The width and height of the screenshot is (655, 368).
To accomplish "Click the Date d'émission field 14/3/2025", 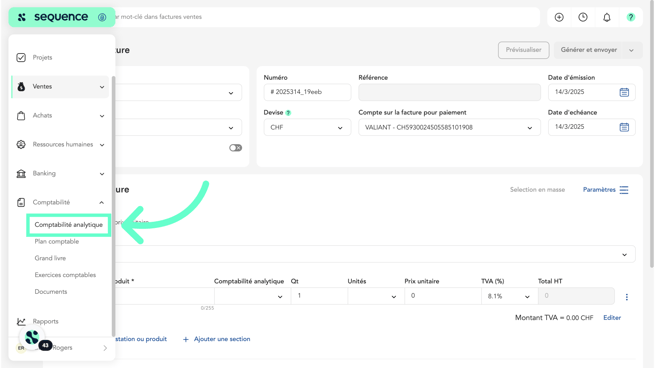I will tap(592, 92).
